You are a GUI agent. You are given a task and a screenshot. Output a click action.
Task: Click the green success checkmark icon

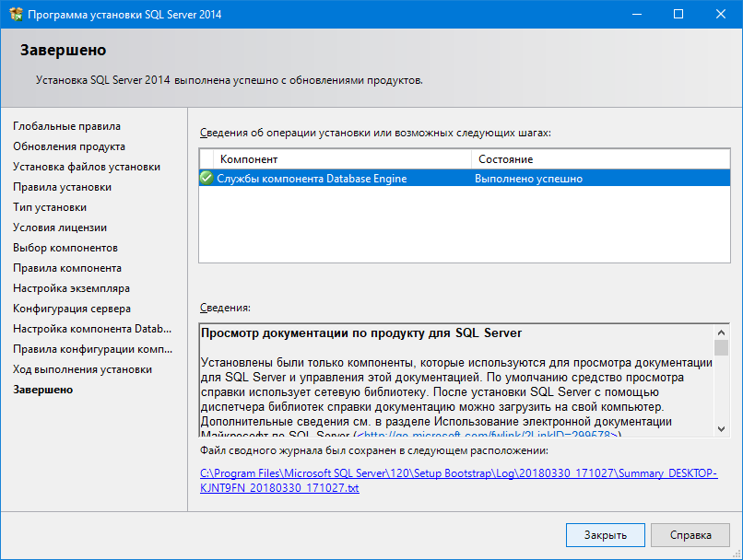(206, 179)
